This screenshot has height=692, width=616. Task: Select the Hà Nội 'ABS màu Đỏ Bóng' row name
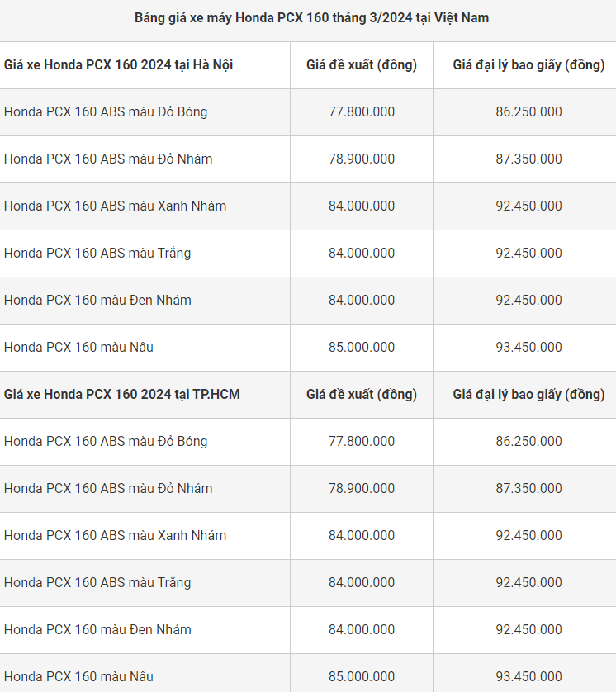(106, 111)
